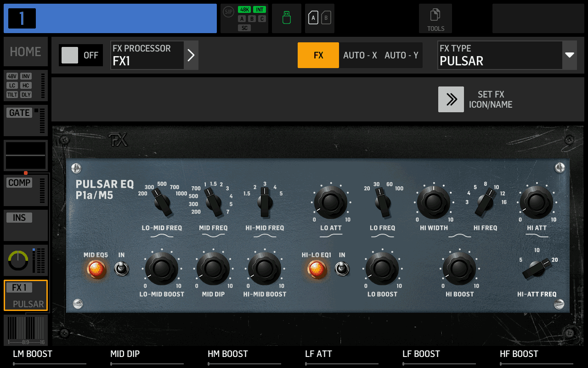588x368 pixels.
Task: Select the 48K sample rate indicator
Action: coord(244,9)
